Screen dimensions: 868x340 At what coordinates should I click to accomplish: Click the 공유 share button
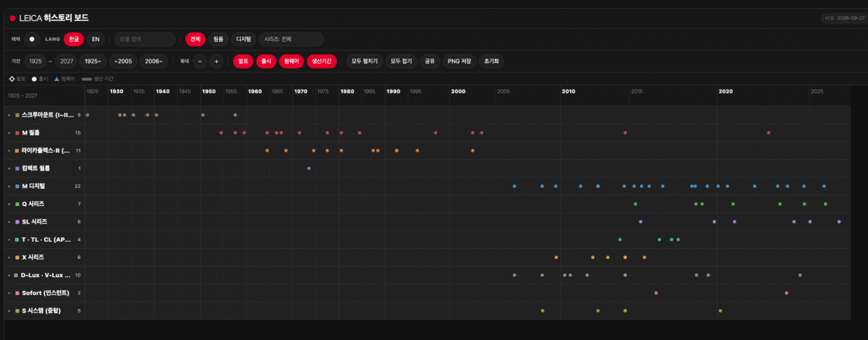[x=430, y=61]
